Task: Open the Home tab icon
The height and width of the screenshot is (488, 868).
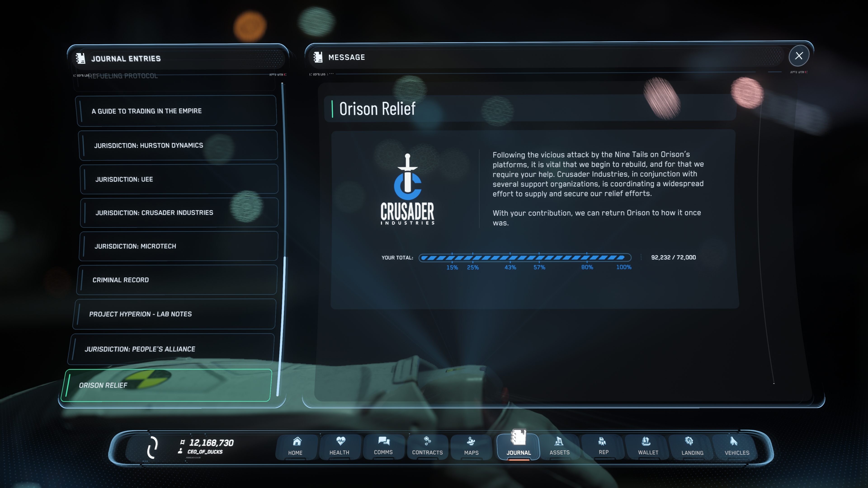Action: [x=297, y=441]
